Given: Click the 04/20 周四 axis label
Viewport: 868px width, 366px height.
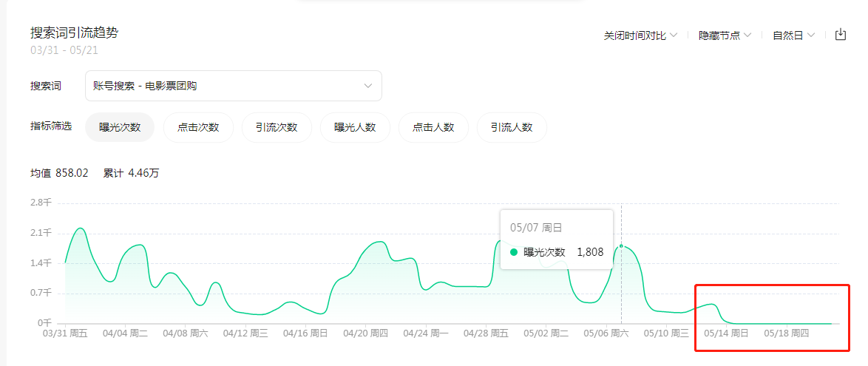Looking at the screenshot, I should [x=365, y=334].
